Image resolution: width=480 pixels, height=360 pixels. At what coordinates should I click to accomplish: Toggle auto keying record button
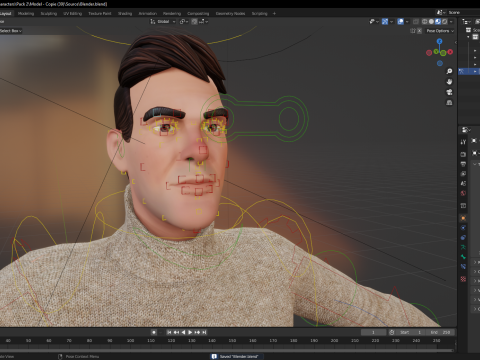coord(154,332)
